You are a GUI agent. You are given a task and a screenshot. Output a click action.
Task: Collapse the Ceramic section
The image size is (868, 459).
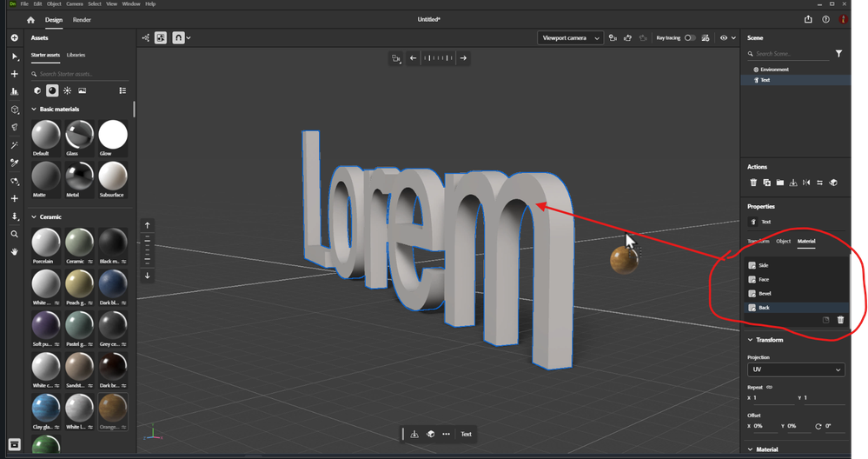(x=34, y=217)
